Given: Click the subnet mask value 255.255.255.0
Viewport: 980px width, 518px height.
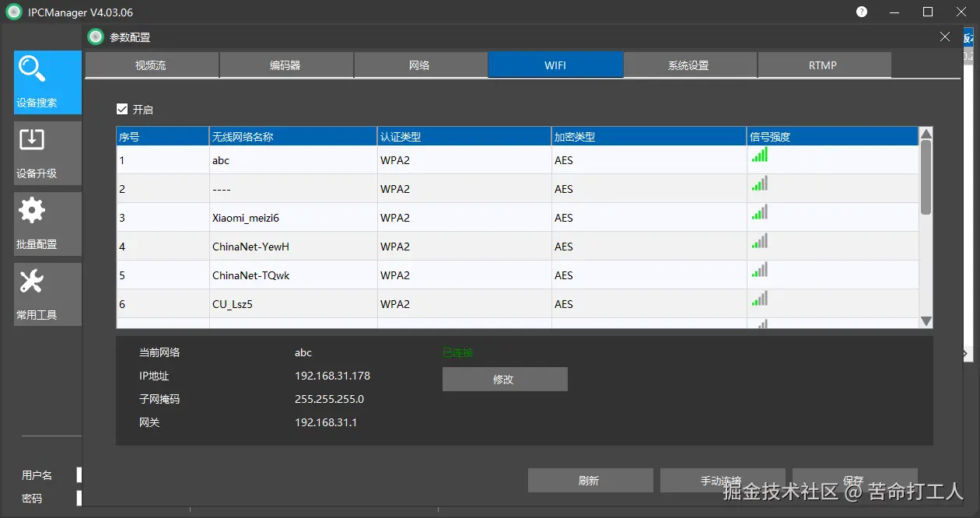Looking at the screenshot, I should pos(329,399).
